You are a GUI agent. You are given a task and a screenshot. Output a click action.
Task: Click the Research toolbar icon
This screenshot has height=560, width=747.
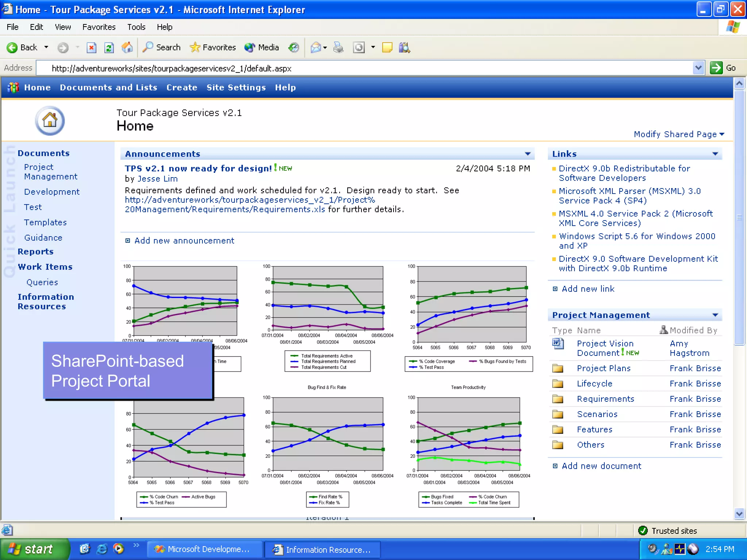405,47
